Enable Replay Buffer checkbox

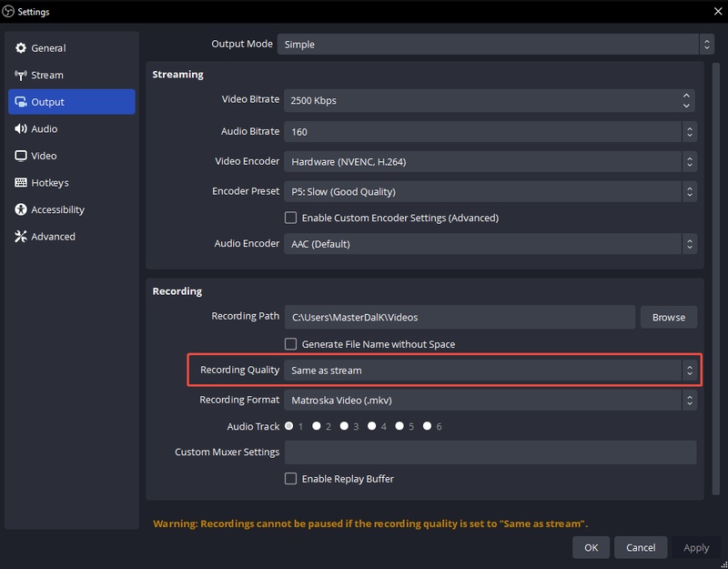click(x=290, y=479)
